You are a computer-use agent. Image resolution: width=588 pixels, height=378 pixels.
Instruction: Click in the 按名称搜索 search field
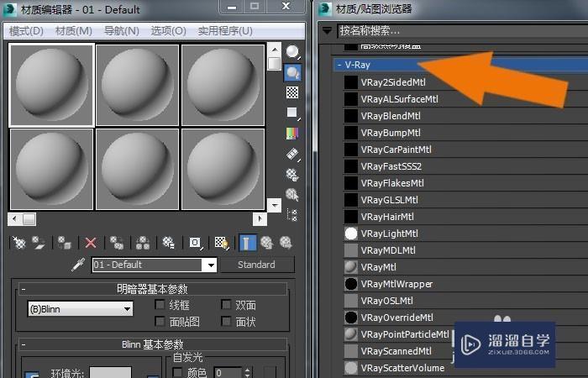(x=463, y=31)
